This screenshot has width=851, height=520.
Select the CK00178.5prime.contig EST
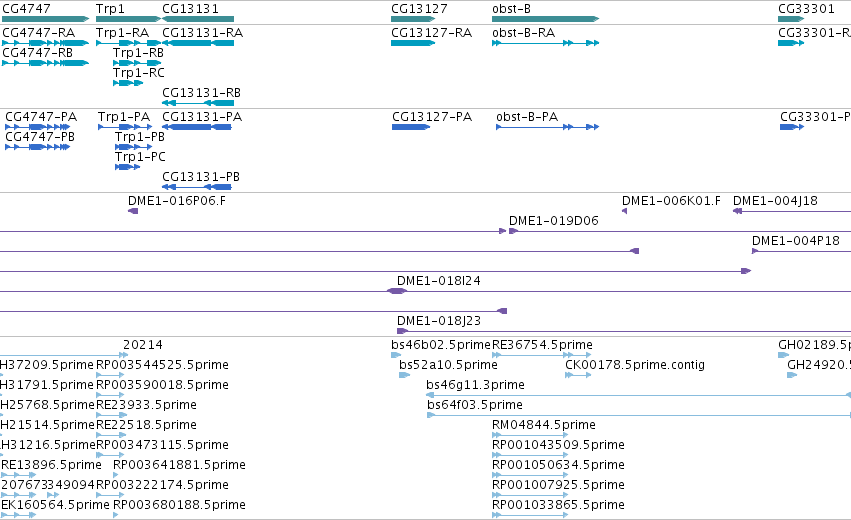tap(578, 375)
